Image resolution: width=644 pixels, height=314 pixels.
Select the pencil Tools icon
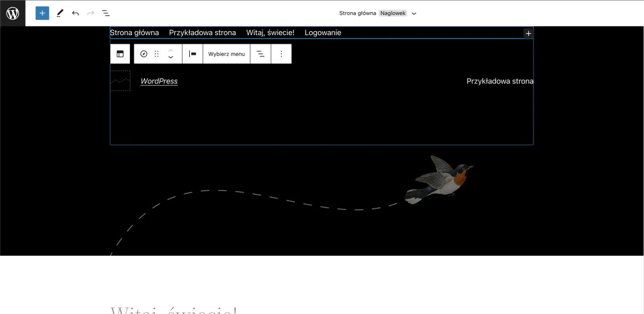pos(60,13)
